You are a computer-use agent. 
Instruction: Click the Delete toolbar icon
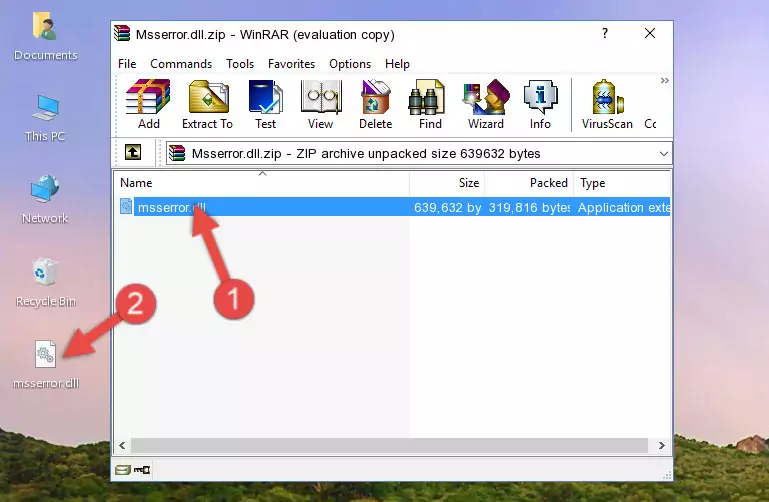pyautogui.click(x=376, y=104)
